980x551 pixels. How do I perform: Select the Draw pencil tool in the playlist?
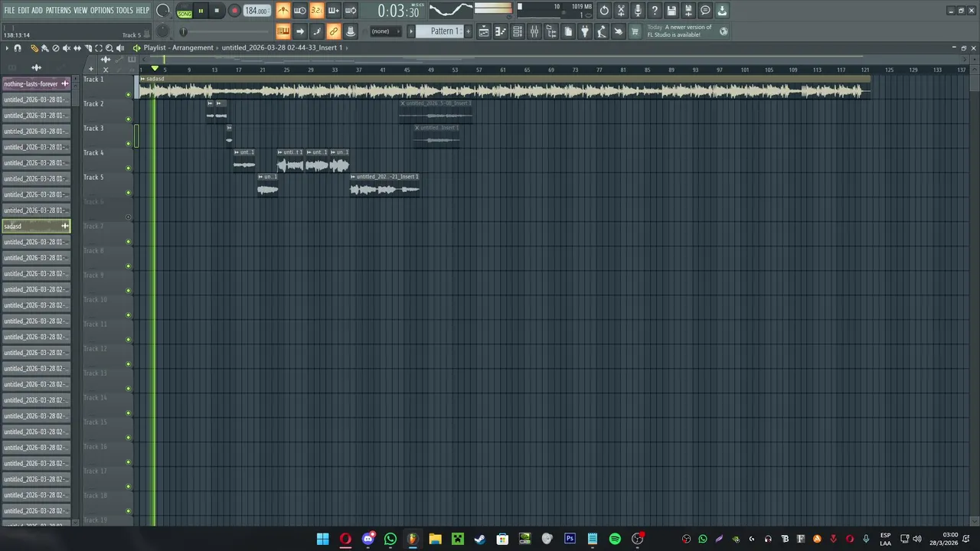point(34,48)
